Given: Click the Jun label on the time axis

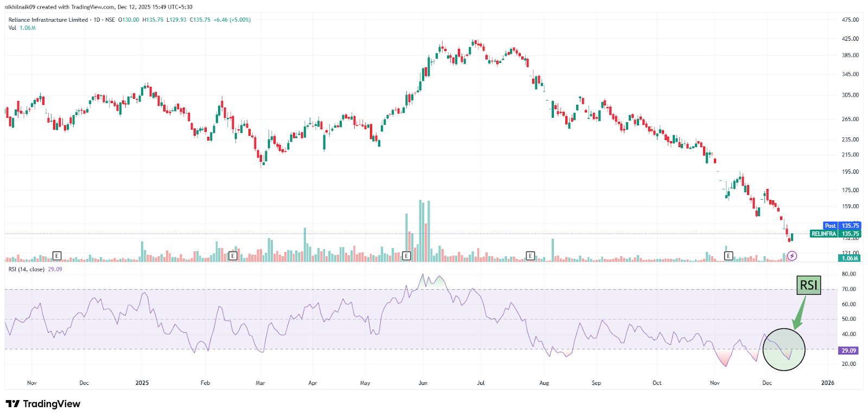Looking at the screenshot, I should tap(423, 383).
